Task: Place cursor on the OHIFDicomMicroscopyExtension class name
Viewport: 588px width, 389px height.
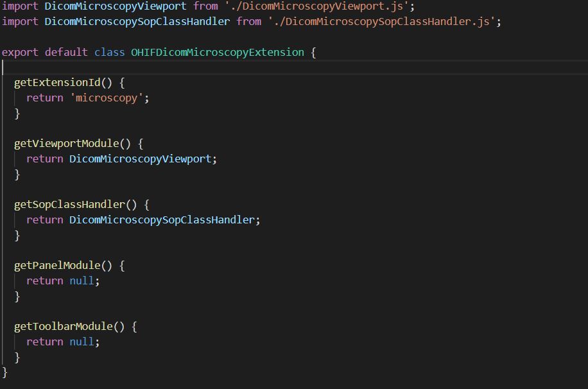Action: (x=218, y=52)
